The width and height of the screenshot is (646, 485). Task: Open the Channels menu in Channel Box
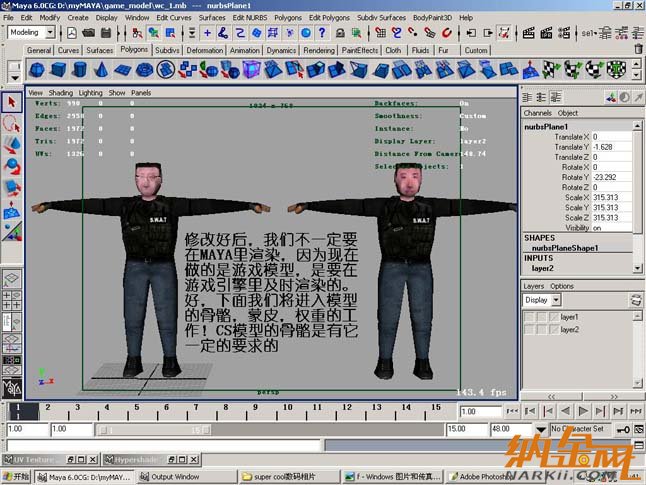point(537,113)
